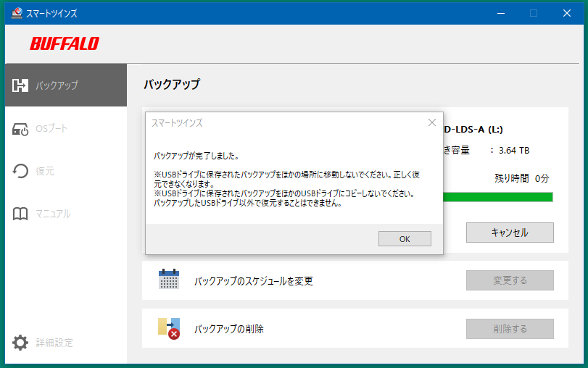Click the backup delete icon with red X
This screenshot has width=588, height=368.
[x=169, y=328]
